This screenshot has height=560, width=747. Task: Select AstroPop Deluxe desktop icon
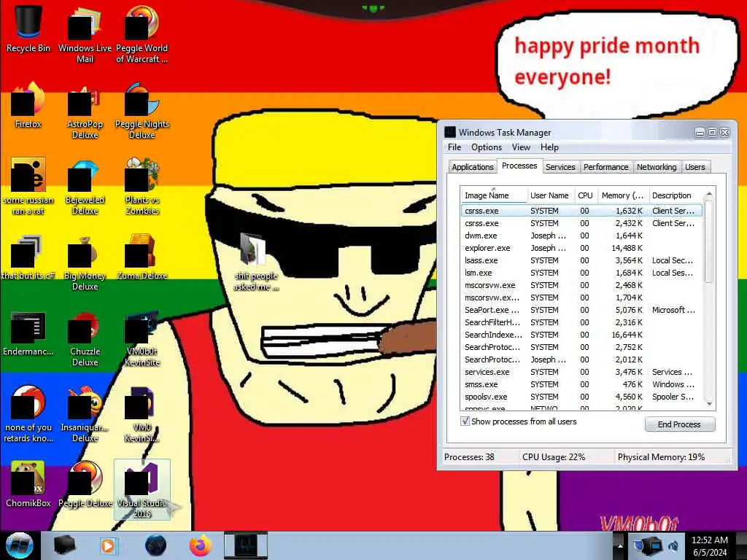pyautogui.click(x=85, y=111)
